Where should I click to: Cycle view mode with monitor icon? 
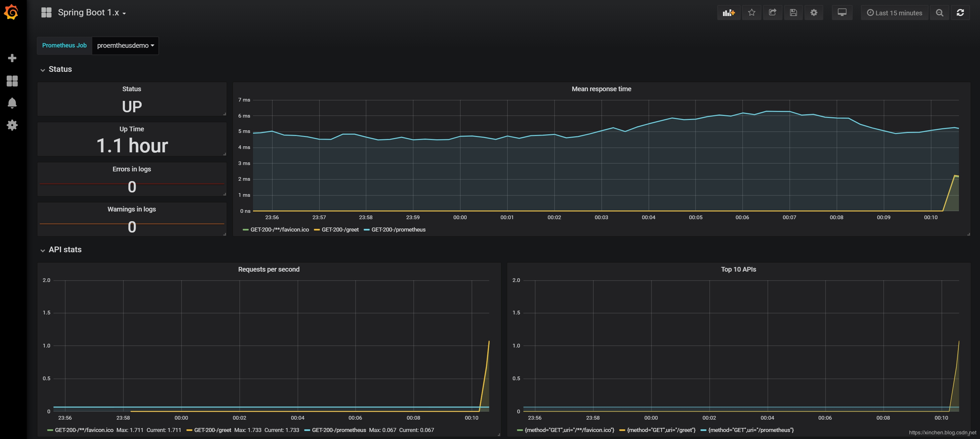[x=842, y=13]
